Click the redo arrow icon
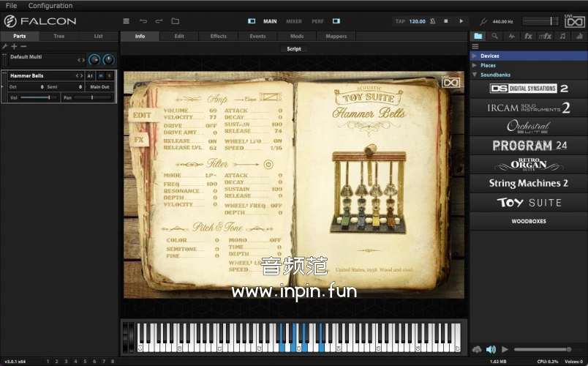The image size is (588, 366). click(159, 21)
